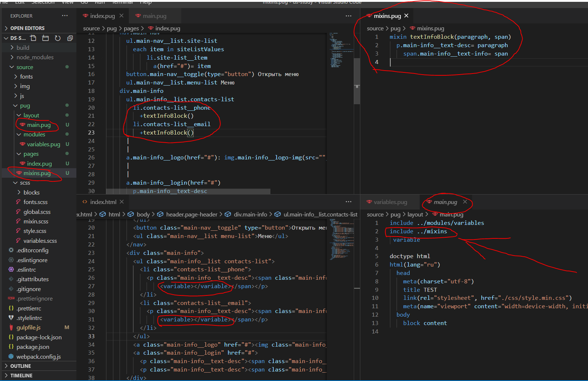Viewport: 588px width, 381px height.
Task: Expand the node_modules folder
Action: point(35,57)
